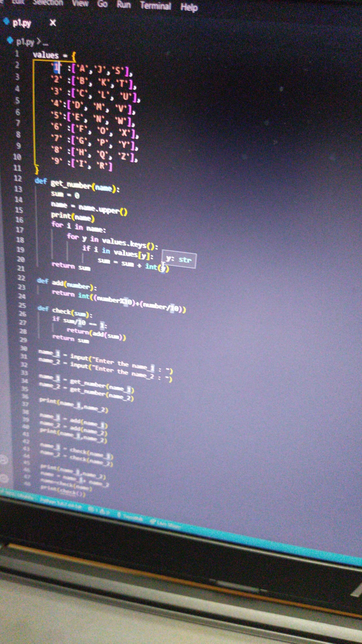This screenshot has height=644, width=362.
Task: Click the p1.py breadcrumb path item
Action: point(25,42)
